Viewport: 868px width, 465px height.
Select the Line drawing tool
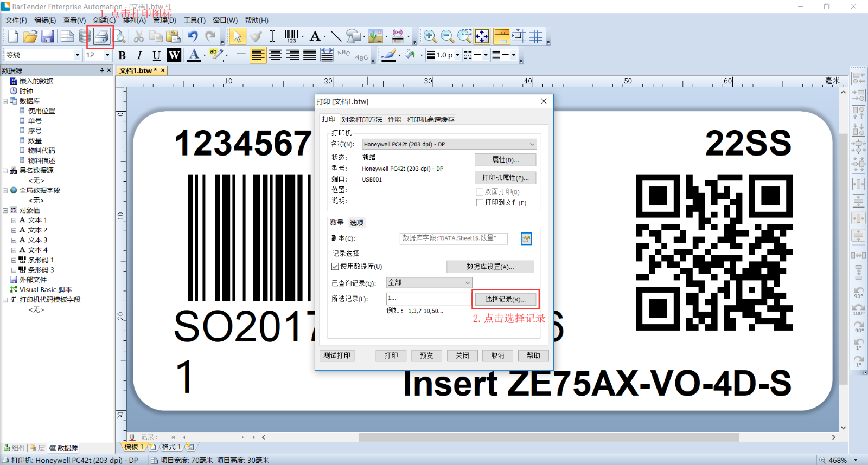pyautogui.click(x=336, y=36)
